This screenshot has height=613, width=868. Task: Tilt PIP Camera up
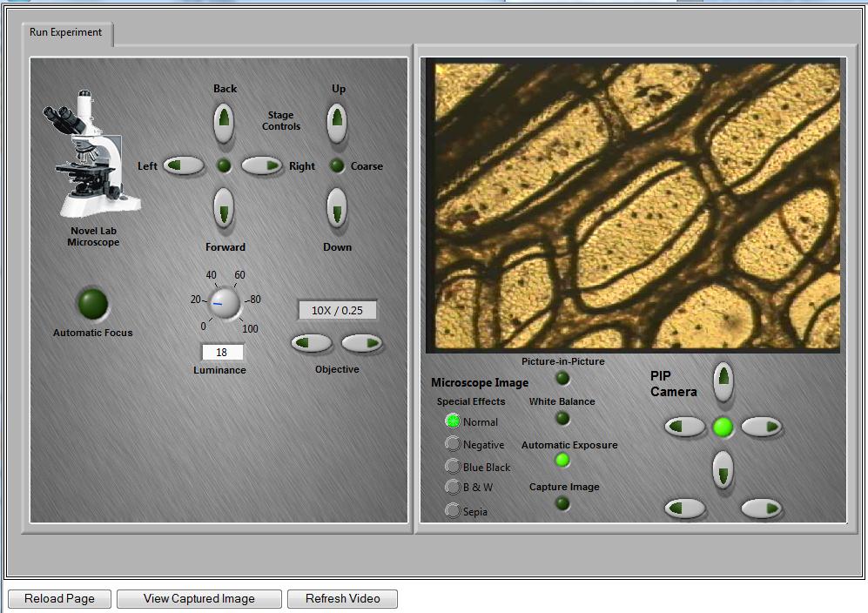coord(723,381)
